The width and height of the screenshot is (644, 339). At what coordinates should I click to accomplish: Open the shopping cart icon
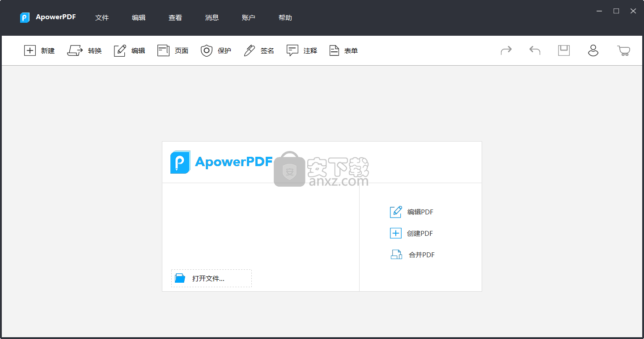(x=623, y=50)
